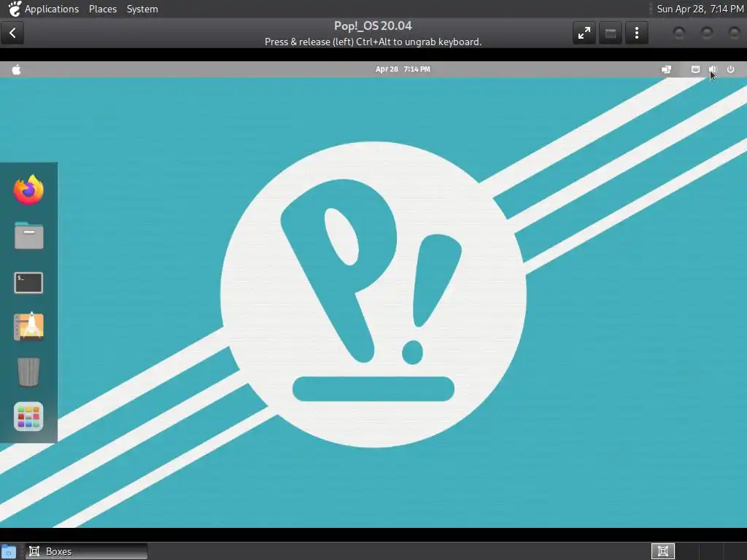Open the guest Apr 28 7:14 PM clock
The image size is (747, 560).
coord(403,69)
